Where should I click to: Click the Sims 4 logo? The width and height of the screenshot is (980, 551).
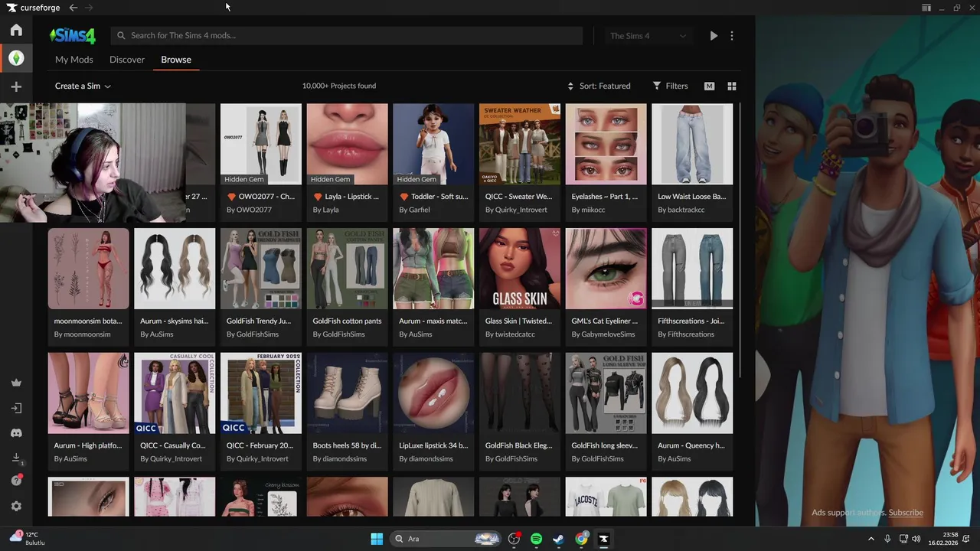(73, 35)
